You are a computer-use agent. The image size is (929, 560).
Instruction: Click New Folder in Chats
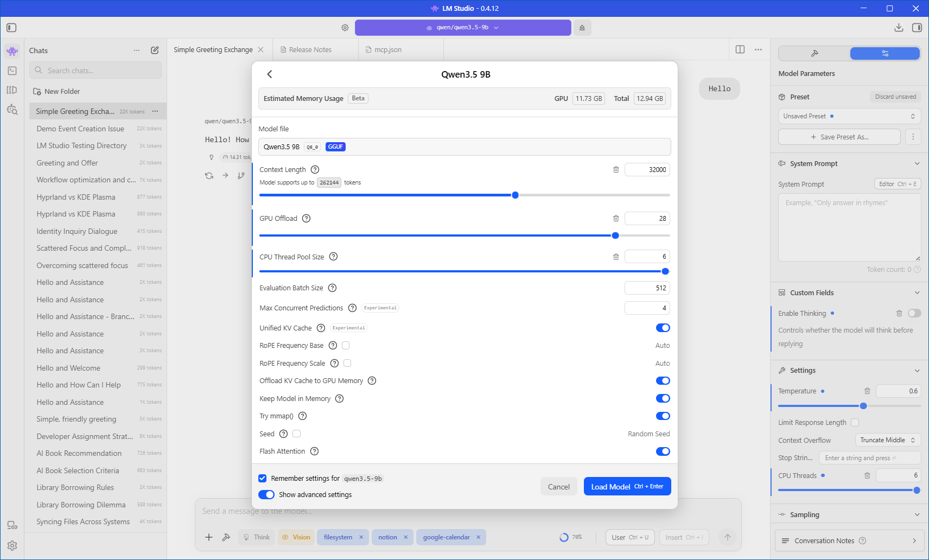coord(56,91)
